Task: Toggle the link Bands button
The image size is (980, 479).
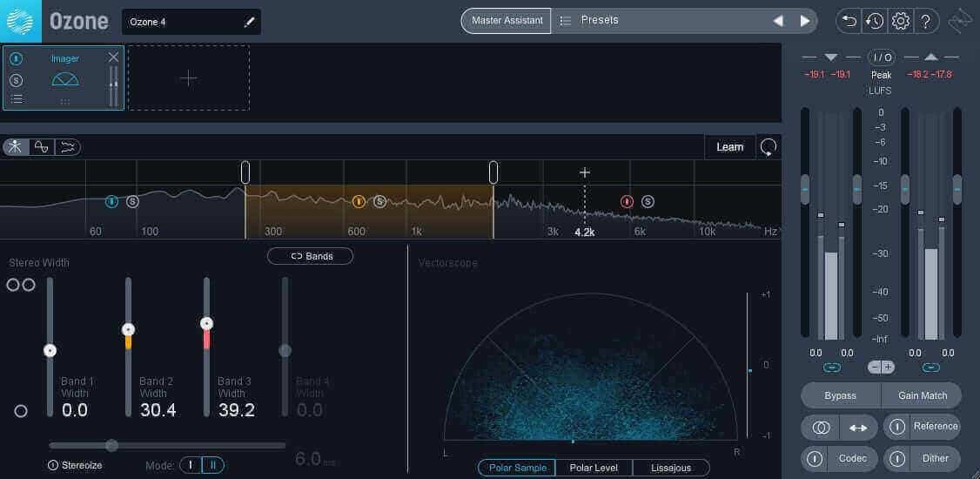Action: [311, 256]
